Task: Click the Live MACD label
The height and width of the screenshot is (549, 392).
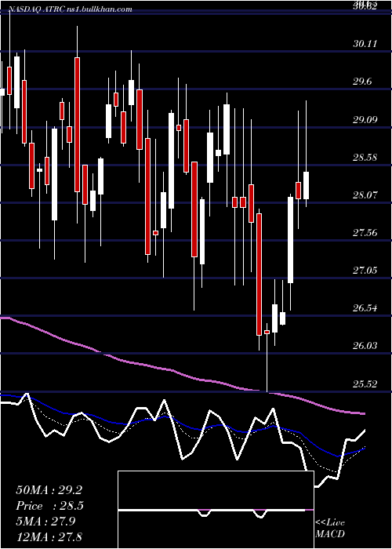Action: [330, 529]
